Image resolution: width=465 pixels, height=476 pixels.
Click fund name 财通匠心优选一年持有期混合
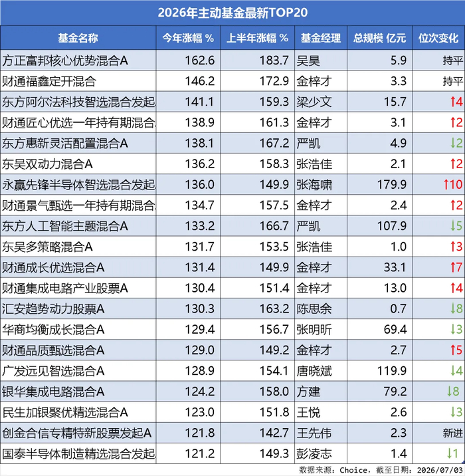pos(79,122)
